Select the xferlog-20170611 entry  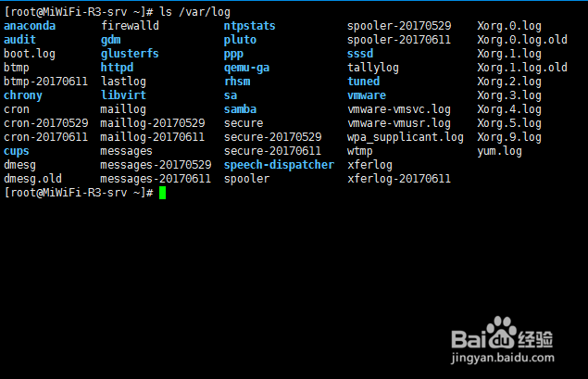coord(399,179)
